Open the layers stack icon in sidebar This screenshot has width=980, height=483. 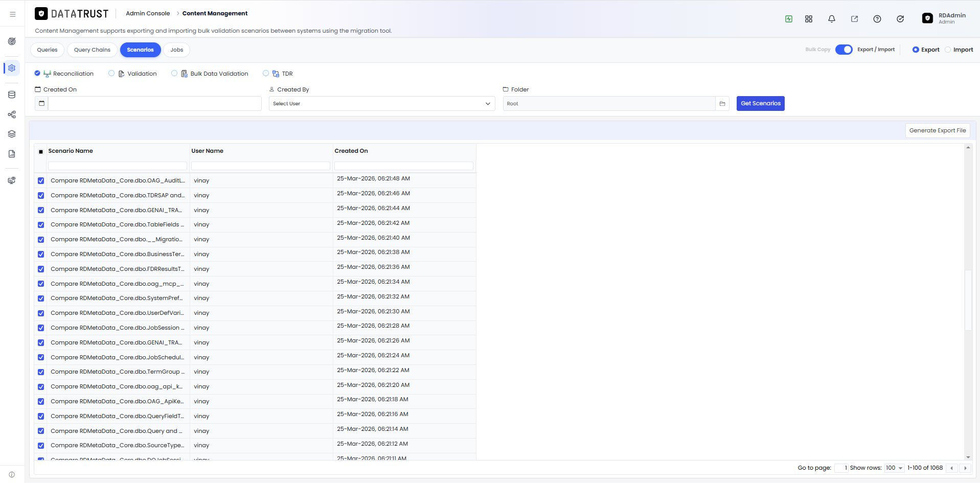point(12,134)
